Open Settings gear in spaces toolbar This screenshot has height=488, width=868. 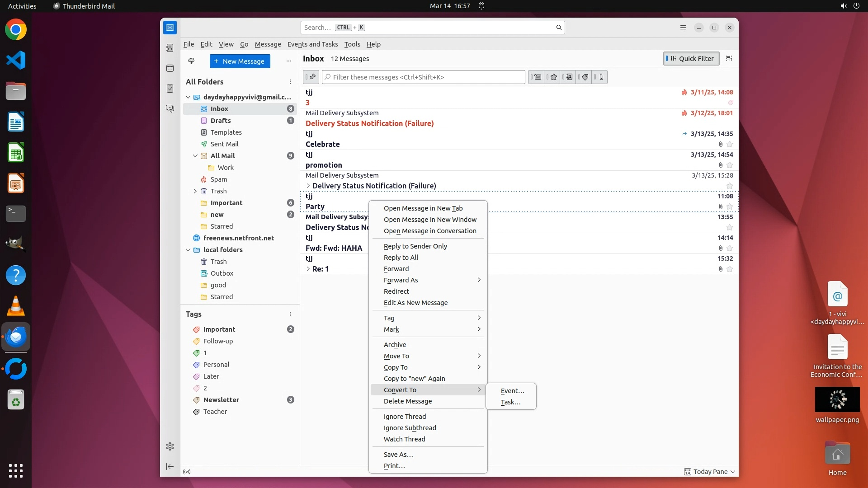click(x=170, y=446)
